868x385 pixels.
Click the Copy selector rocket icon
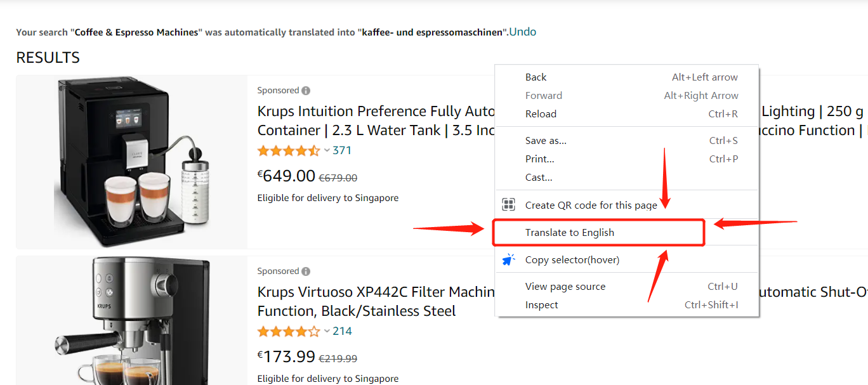508,259
